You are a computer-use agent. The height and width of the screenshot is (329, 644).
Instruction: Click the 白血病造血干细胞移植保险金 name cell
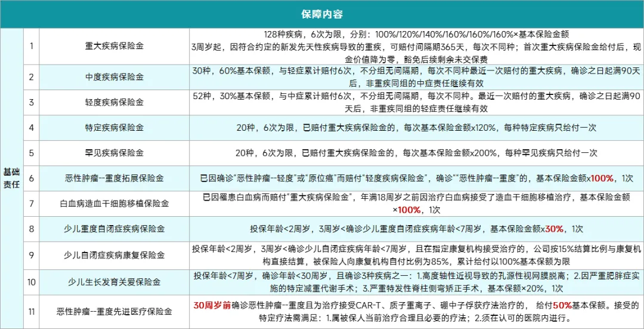point(114,203)
